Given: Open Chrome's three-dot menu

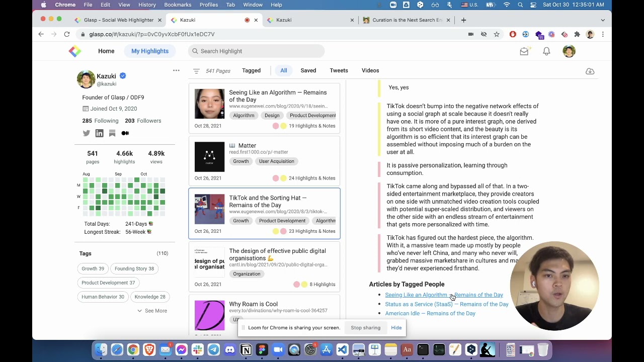Looking at the screenshot, I should click(603, 34).
